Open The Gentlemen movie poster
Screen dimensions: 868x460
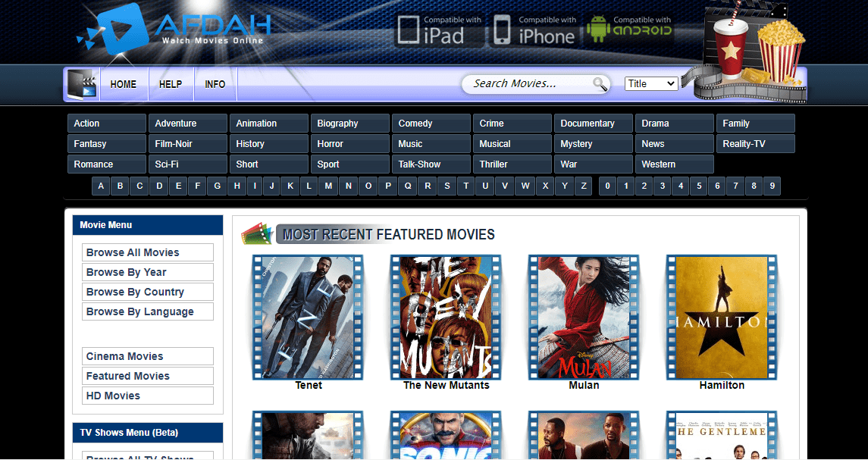(721, 434)
